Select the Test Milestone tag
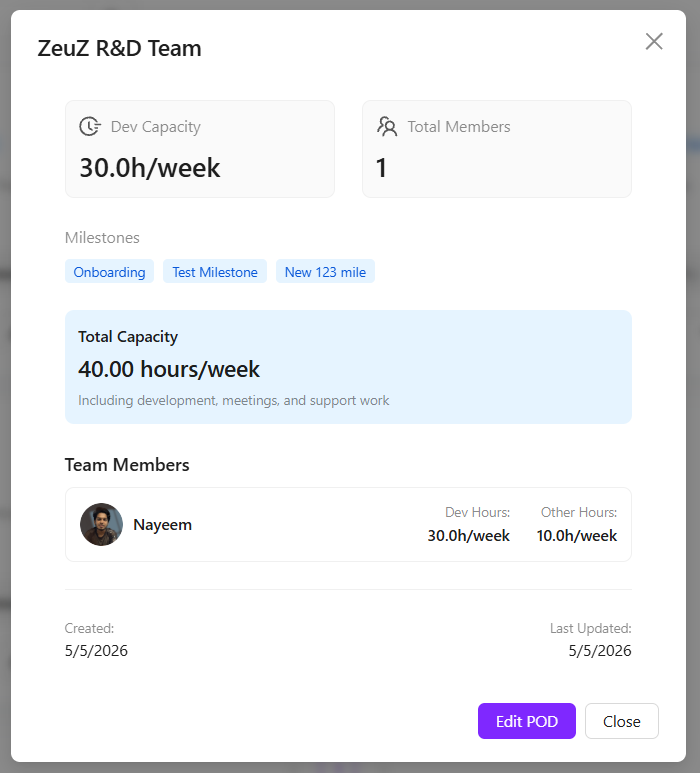700x773 pixels. (215, 272)
